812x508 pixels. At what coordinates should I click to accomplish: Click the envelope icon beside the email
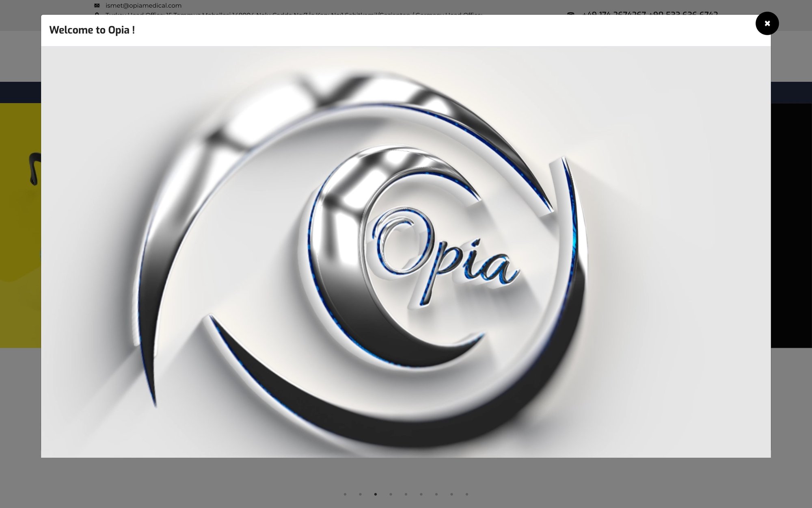pyautogui.click(x=97, y=5)
